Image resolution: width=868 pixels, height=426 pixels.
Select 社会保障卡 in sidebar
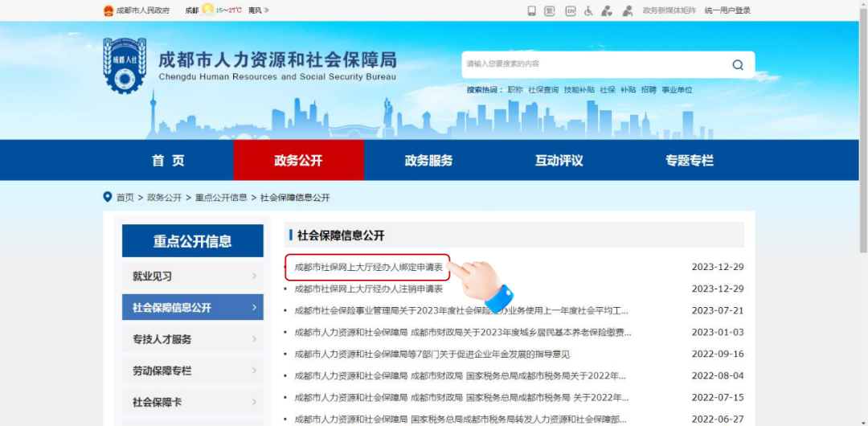coord(193,402)
